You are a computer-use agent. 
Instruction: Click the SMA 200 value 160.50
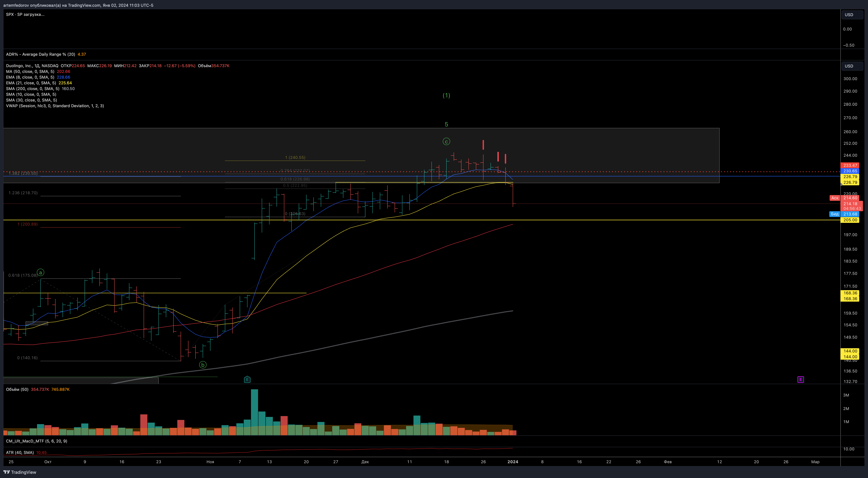[68, 89]
